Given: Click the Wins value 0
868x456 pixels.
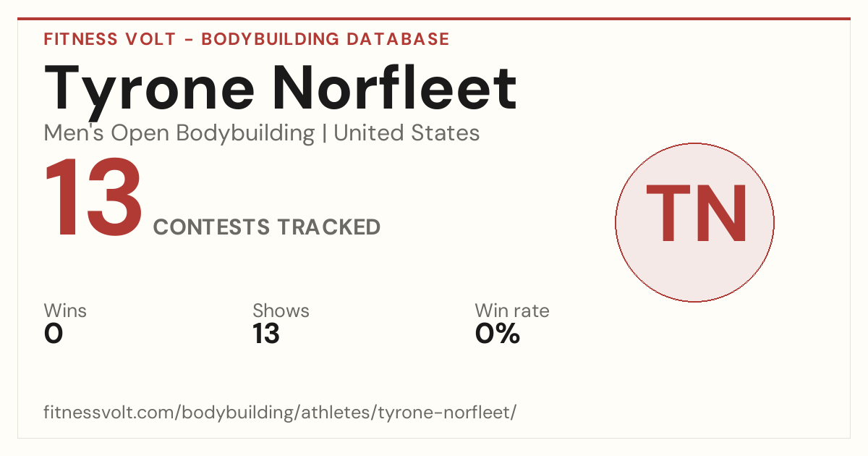Looking at the screenshot, I should [54, 334].
